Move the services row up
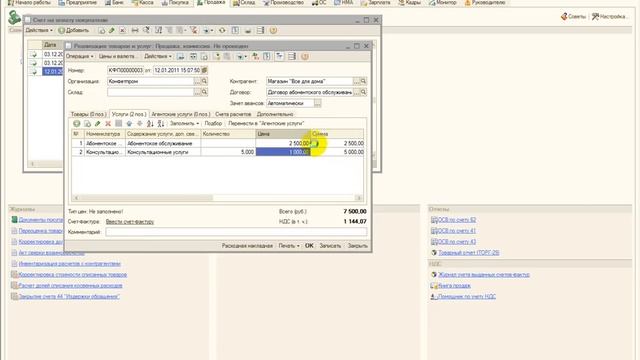640x360 pixels. 129,123
